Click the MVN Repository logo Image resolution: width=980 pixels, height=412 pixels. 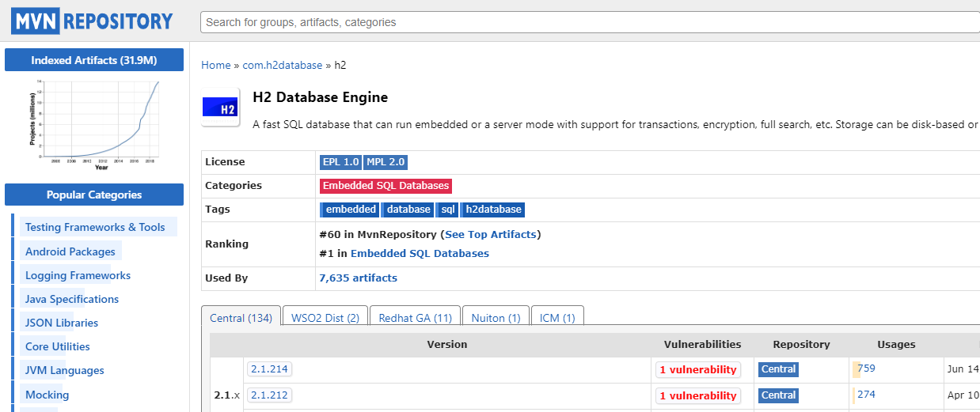92,21
